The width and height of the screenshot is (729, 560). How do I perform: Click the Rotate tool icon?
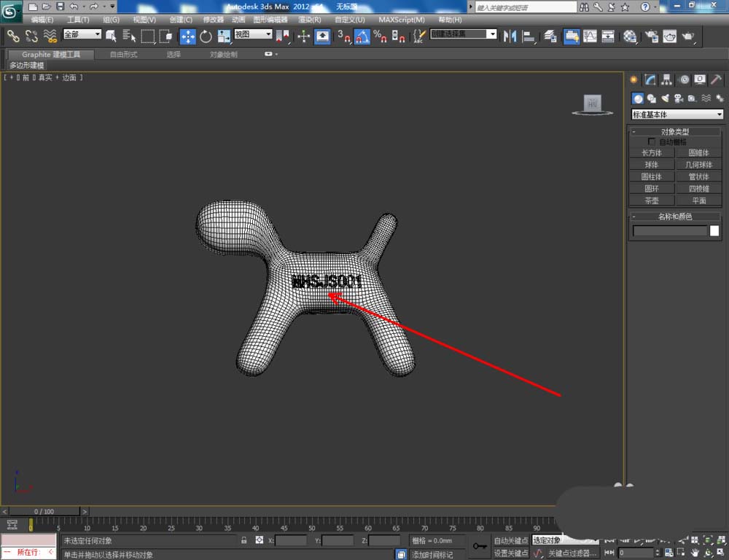pos(206,36)
